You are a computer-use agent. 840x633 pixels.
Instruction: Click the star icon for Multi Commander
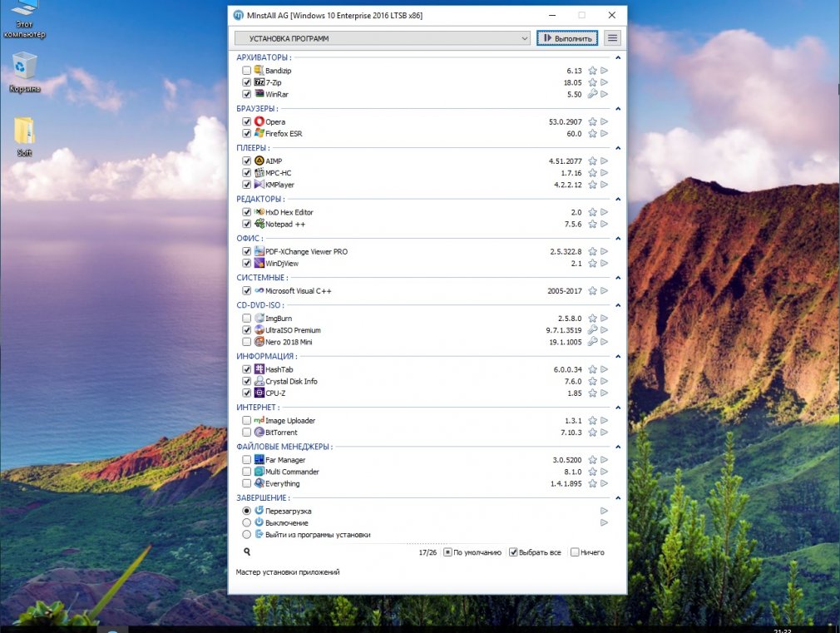tap(592, 472)
